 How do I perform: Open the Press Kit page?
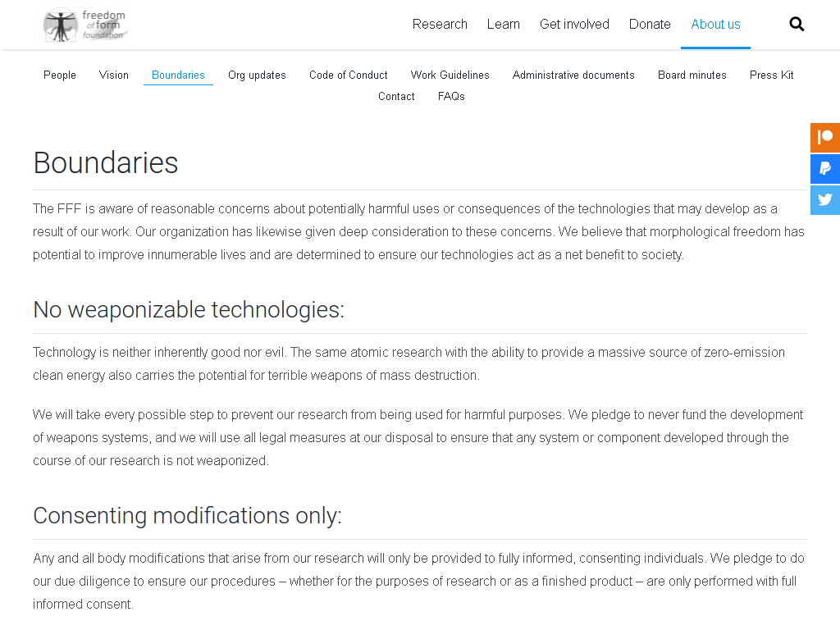point(771,75)
